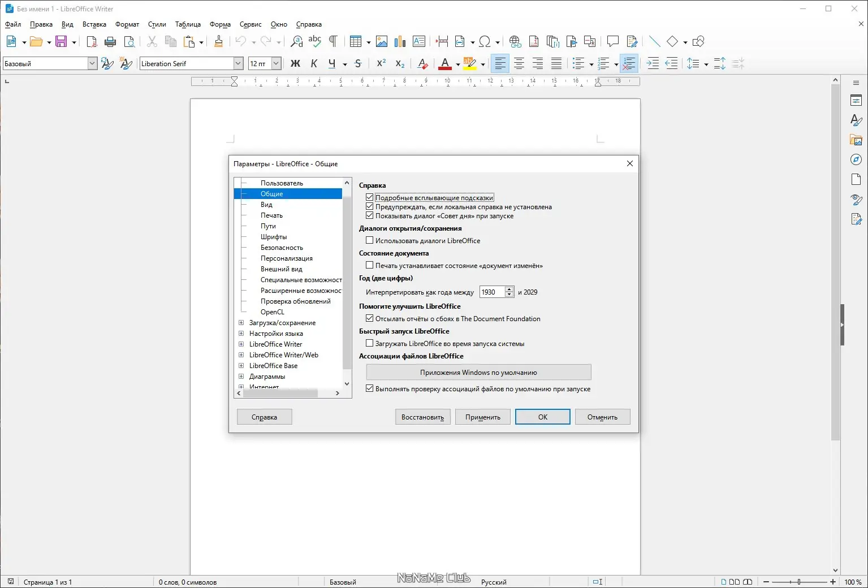Click the 'Отменить' button

pyautogui.click(x=602, y=417)
